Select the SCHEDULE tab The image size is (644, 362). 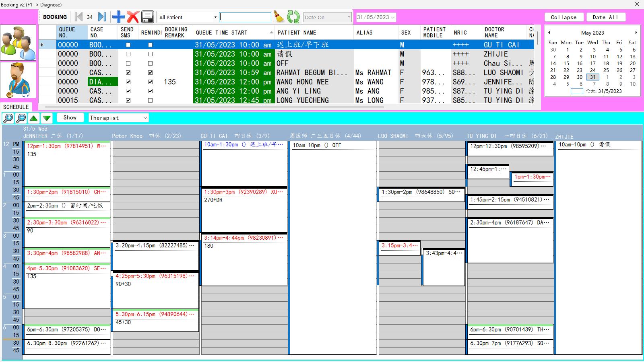click(x=16, y=107)
